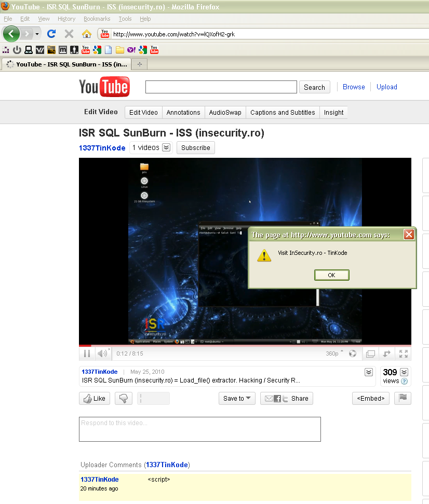
Task: Open the YouTube bookmark beside the person-silhouette icon
Action: tap(86, 50)
